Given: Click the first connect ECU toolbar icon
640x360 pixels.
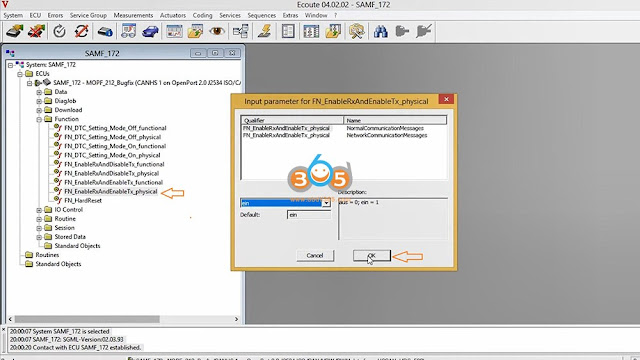Looking at the screenshot, I should 14,31.
